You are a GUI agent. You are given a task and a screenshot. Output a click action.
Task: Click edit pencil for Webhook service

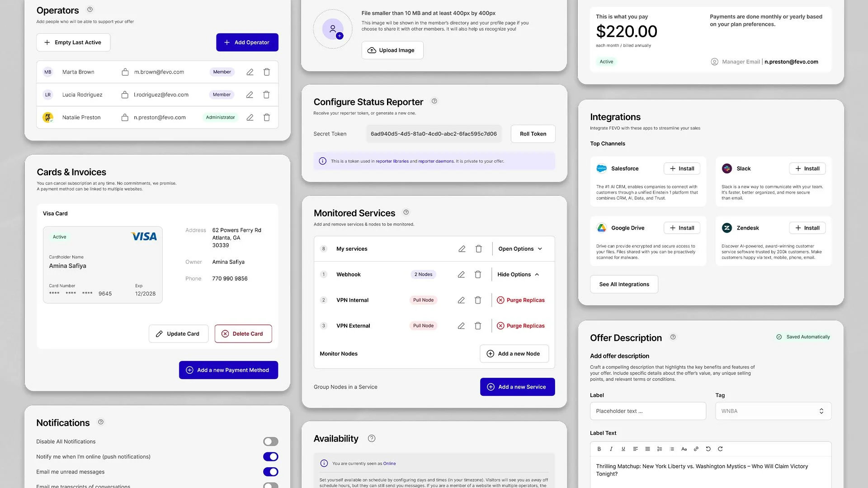[461, 275]
